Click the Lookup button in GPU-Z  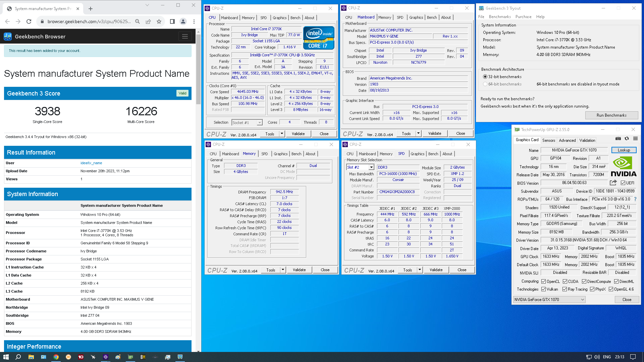(x=624, y=150)
